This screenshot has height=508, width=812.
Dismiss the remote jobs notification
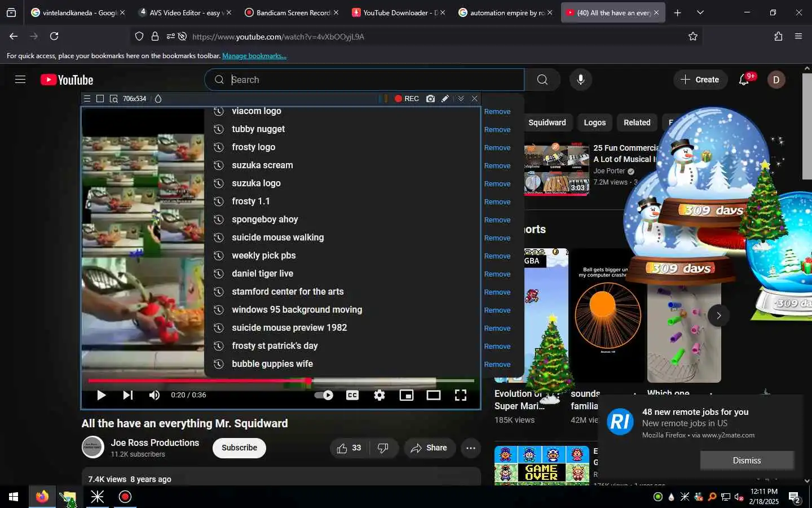pos(747,461)
